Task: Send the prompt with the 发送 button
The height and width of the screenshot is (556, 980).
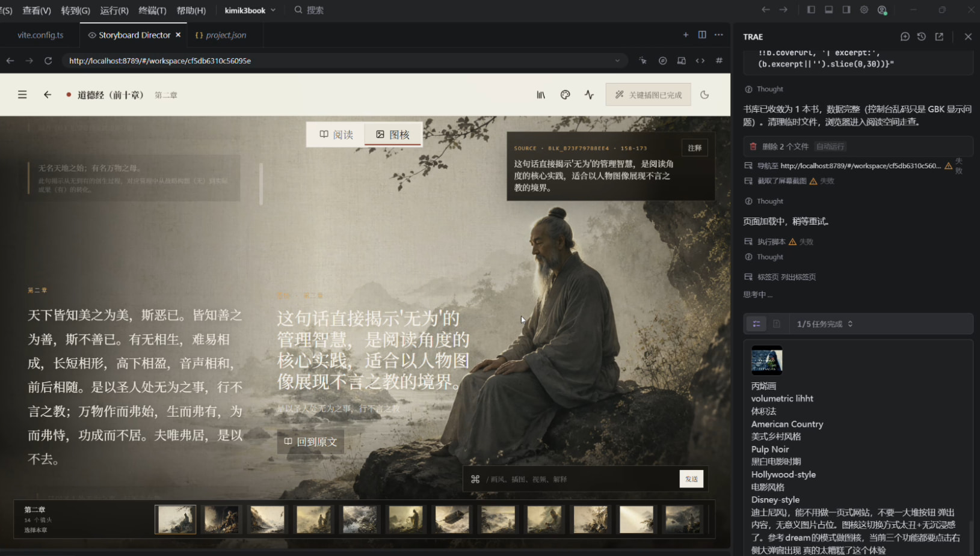Action: click(691, 479)
